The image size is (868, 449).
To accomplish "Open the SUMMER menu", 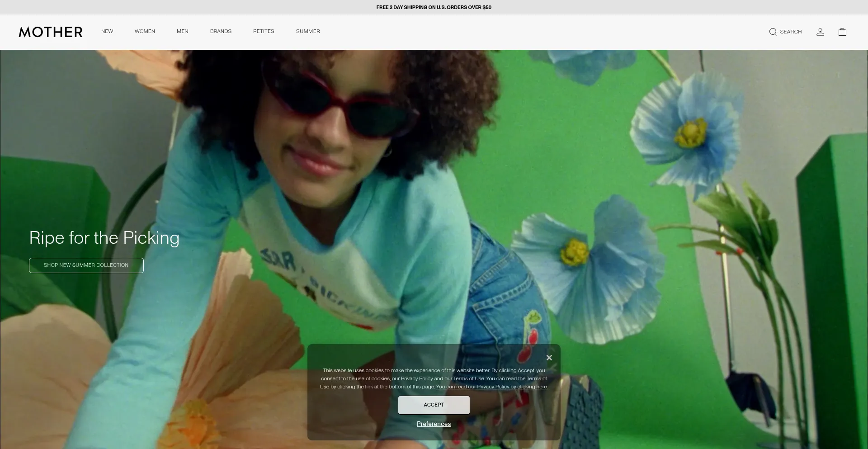I will [308, 31].
